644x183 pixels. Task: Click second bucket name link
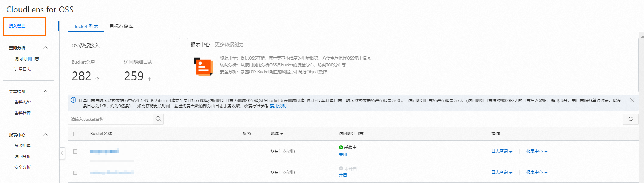[112, 172]
